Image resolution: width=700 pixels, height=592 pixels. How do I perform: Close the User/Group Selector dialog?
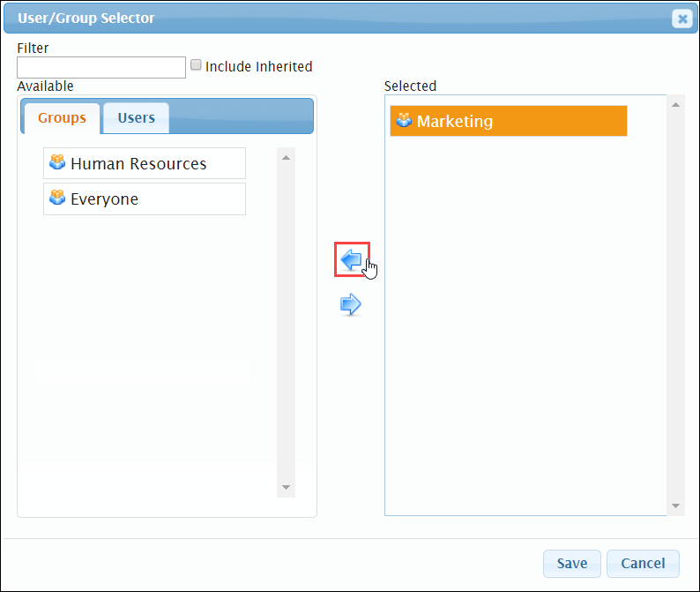682,19
